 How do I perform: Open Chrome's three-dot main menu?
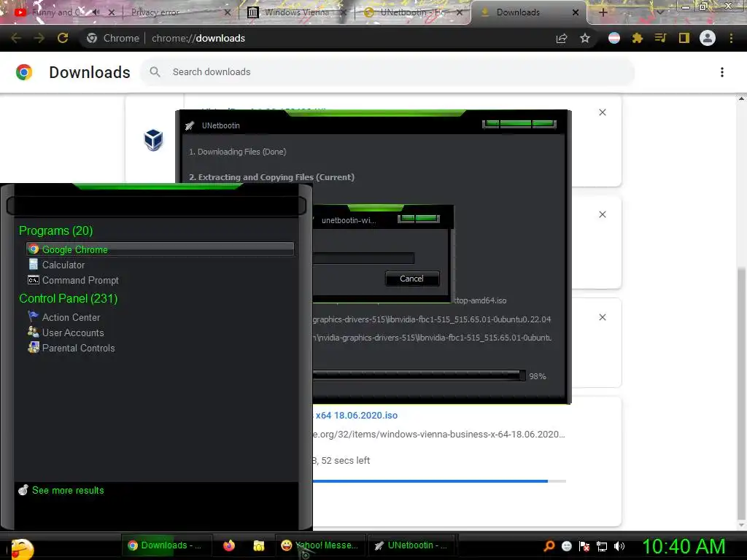click(x=731, y=38)
